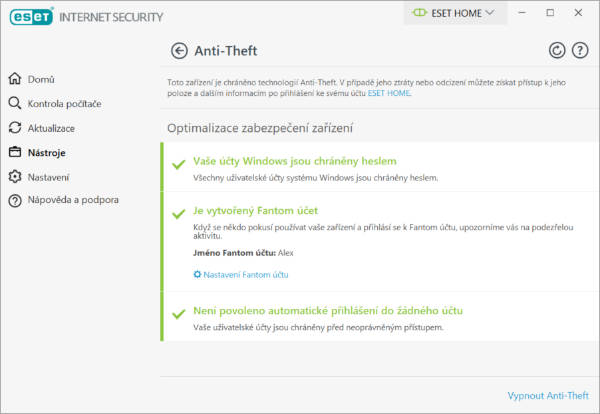Click the Jméno Fantom účtu: Alex text

click(243, 253)
